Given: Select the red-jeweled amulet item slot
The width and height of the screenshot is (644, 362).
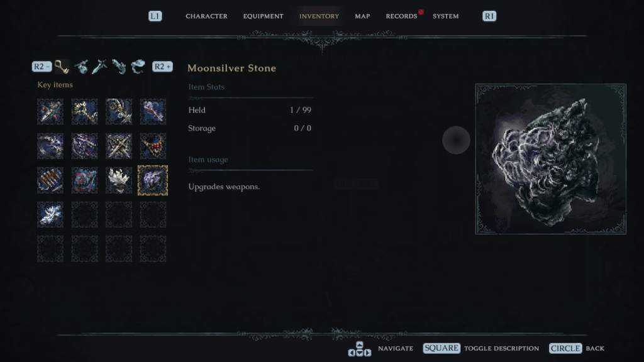Looking at the screenshot, I should coord(153,146).
